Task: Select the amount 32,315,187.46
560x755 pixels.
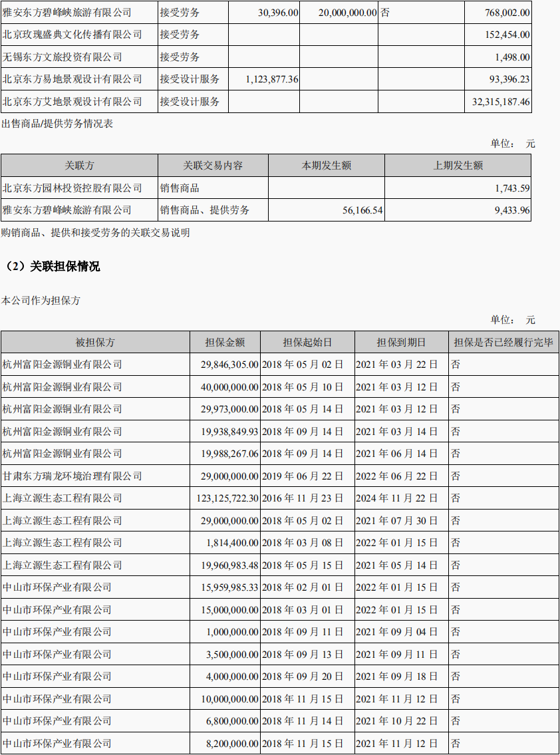Action: tap(501, 102)
